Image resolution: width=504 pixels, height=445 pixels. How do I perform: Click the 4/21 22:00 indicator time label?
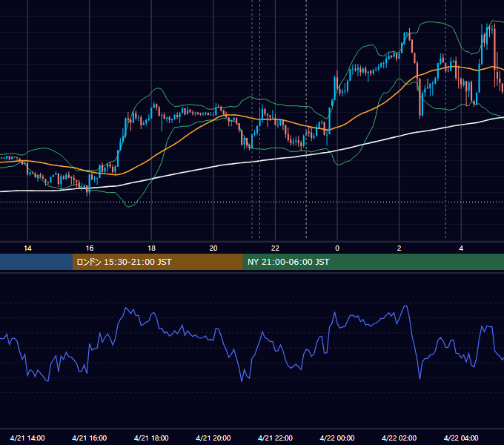click(x=275, y=438)
